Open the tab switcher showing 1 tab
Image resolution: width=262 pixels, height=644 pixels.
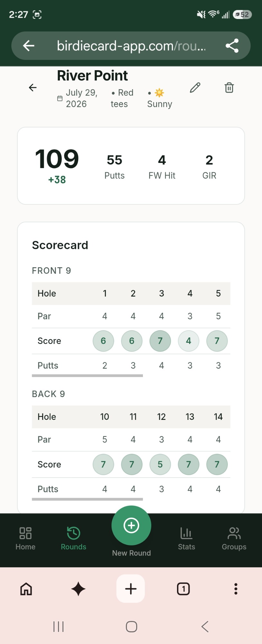(183, 589)
